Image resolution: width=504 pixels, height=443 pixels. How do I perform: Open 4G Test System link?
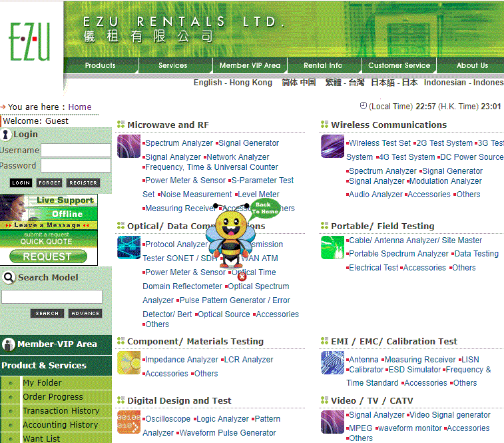pos(407,157)
